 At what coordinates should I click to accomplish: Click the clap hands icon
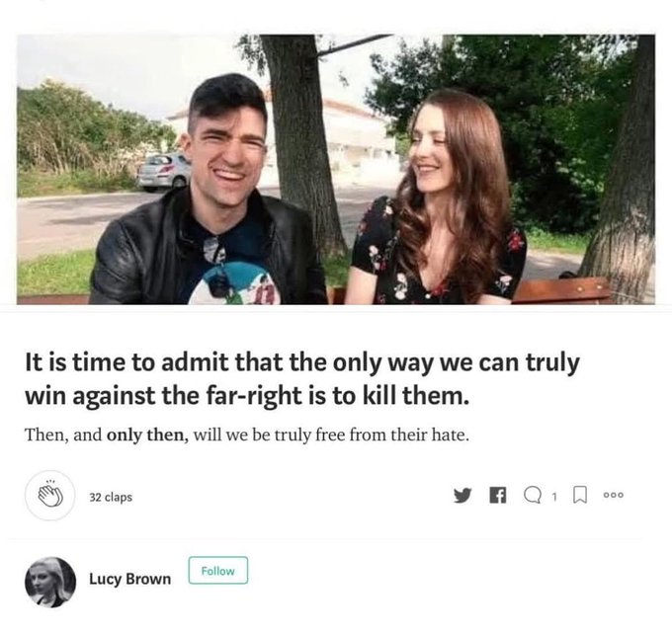[50, 496]
